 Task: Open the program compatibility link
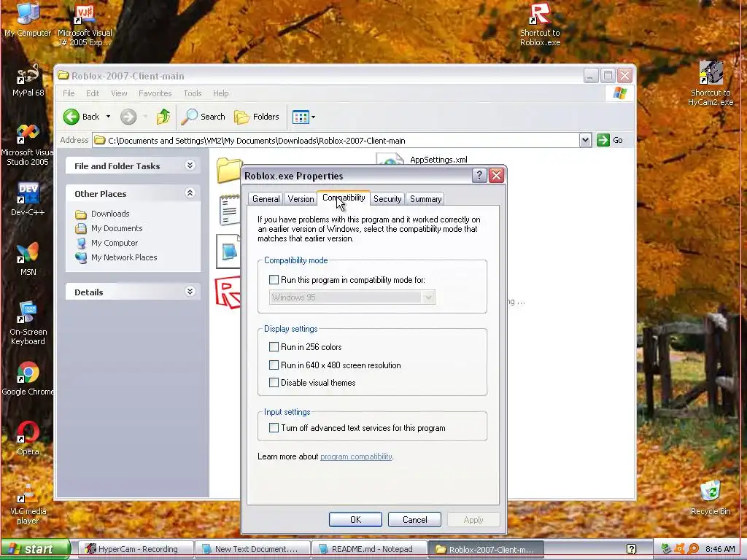click(356, 456)
